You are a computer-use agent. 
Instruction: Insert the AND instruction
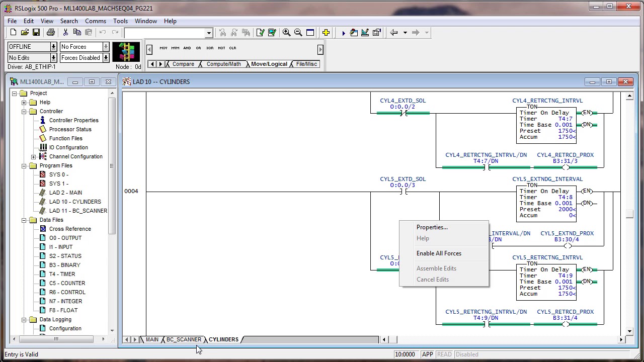[x=187, y=48]
